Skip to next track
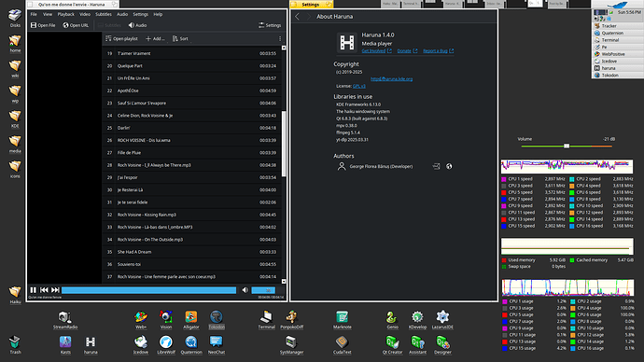 (55, 290)
